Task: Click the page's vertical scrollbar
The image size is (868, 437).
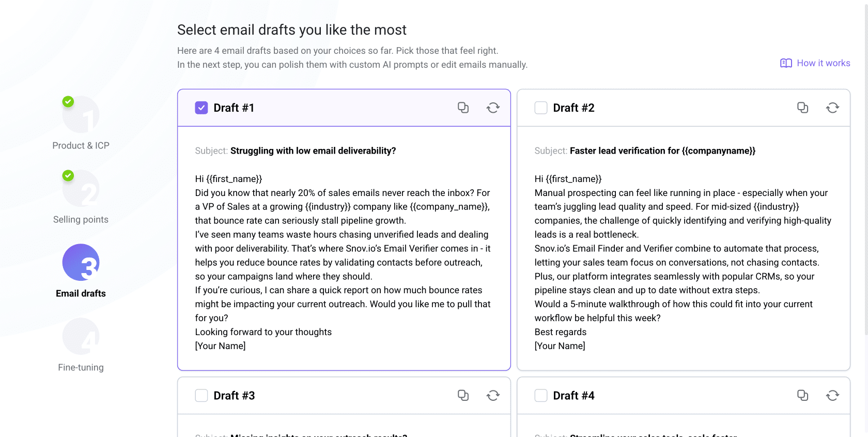Action: point(866,155)
